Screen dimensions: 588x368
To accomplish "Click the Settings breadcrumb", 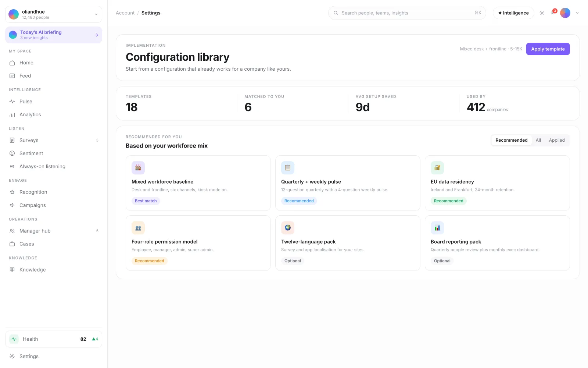I will pyautogui.click(x=151, y=13).
